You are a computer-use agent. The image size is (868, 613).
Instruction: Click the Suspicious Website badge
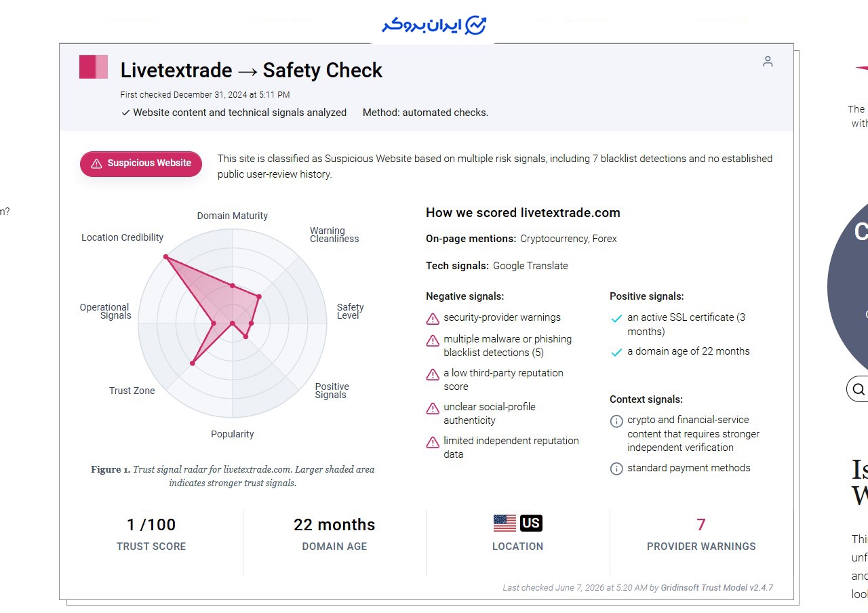click(141, 163)
